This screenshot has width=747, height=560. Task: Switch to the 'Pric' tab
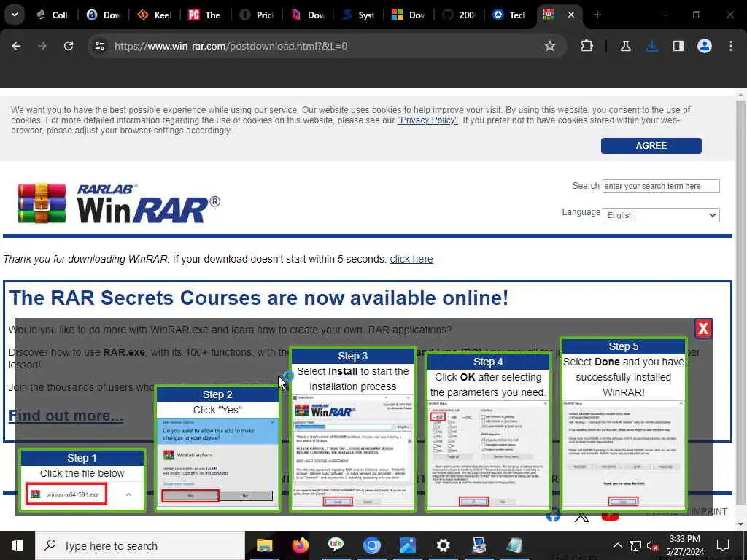(x=256, y=15)
